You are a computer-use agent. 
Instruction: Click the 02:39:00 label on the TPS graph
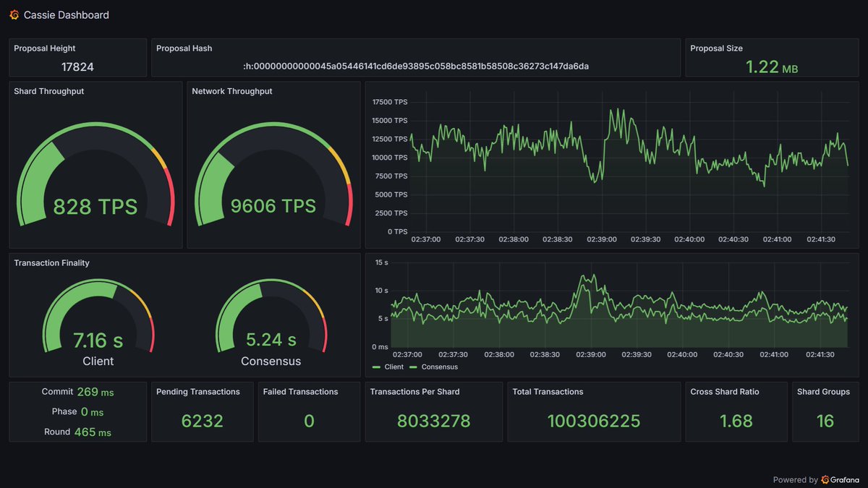pos(600,239)
